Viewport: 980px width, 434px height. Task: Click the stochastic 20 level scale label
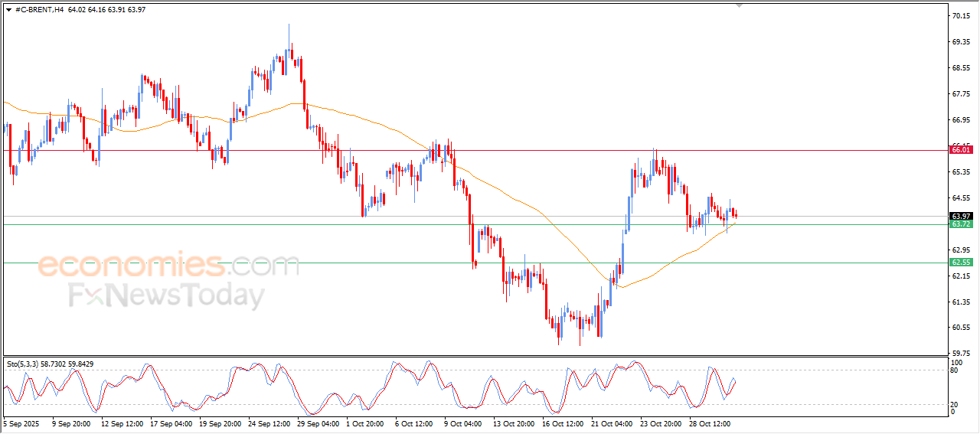click(x=955, y=403)
